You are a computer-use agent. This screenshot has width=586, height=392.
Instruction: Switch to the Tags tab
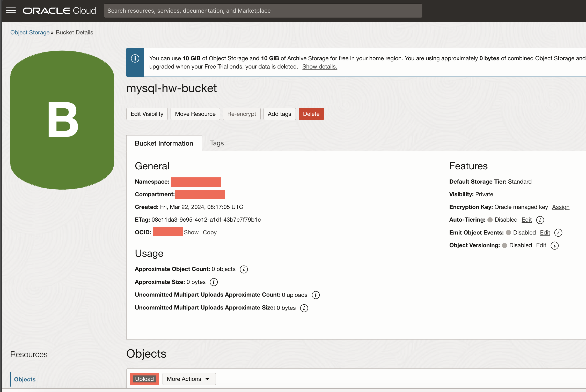tap(216, 143)
